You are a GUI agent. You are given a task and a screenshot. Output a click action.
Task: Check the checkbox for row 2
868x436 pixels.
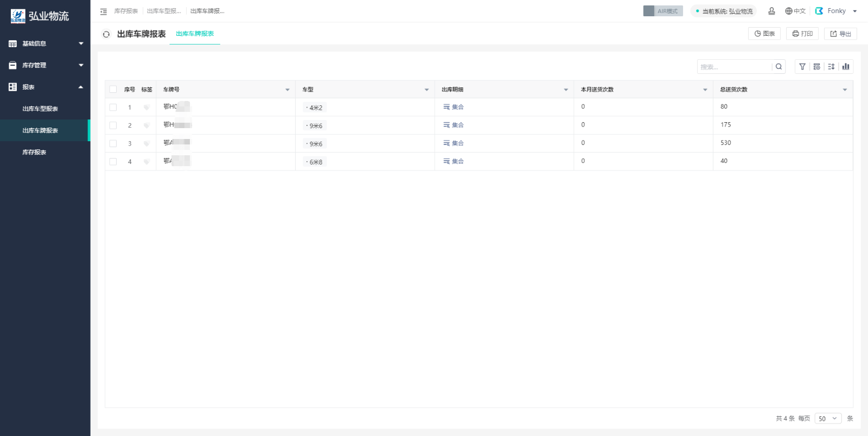(x=113, y=125)
